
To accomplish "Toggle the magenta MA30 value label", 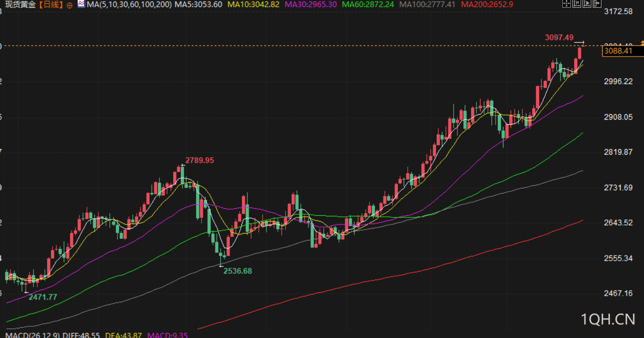I will point(311,4).
